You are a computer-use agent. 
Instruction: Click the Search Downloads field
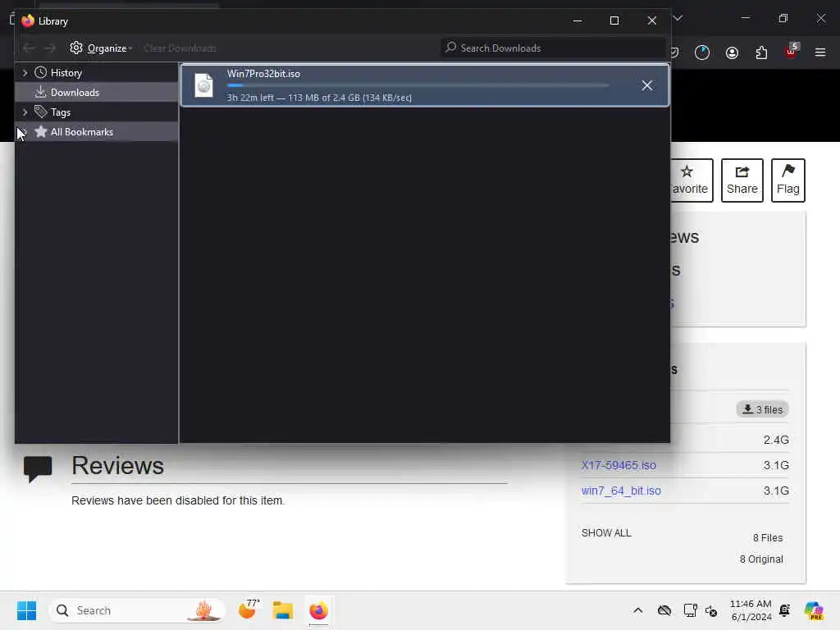pyautogui.click(x=554, y=48)
